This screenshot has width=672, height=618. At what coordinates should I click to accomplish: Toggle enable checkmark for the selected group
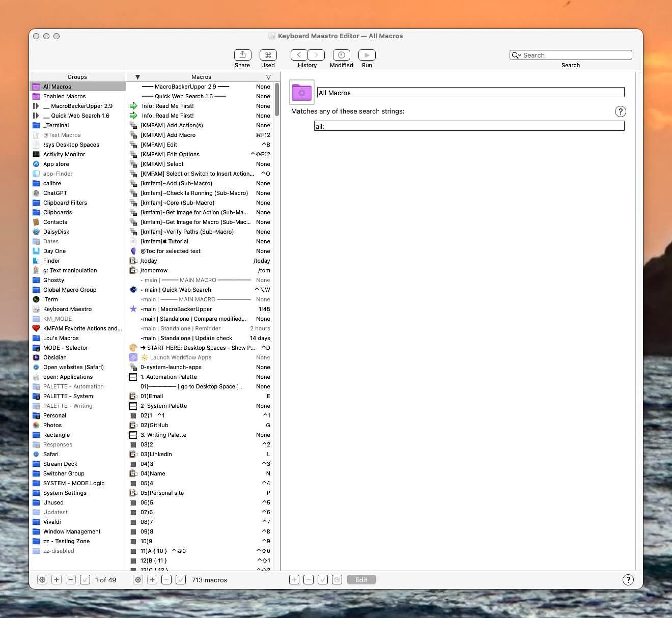85,580
